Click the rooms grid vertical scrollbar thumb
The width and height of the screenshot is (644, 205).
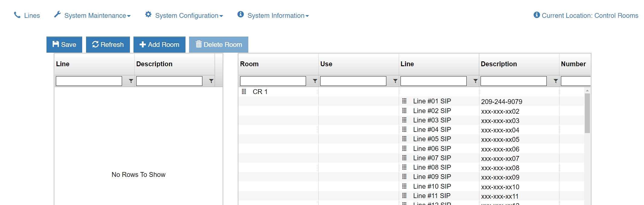point(587,113)
